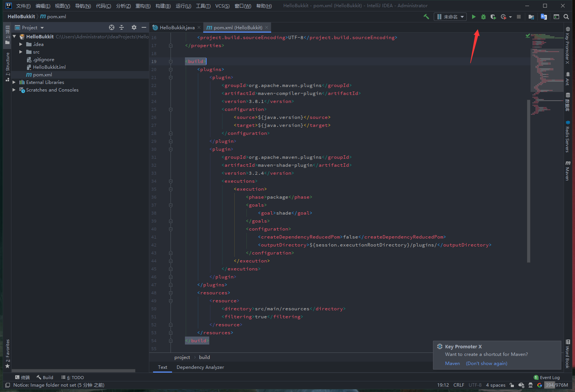Click Don't show again link

pos(487,364)
